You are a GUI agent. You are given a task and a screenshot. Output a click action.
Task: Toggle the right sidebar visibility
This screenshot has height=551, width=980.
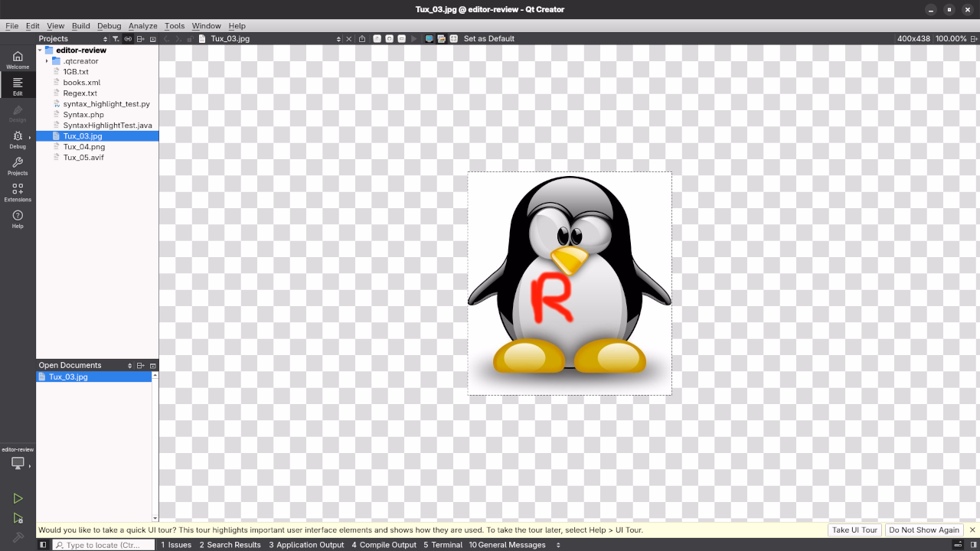tap(972, 545)
